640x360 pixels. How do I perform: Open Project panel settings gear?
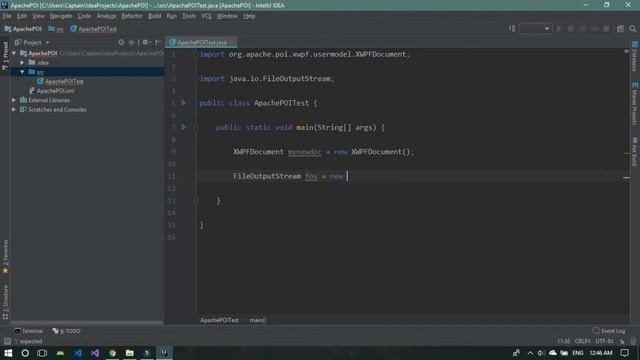coord(146,42)
